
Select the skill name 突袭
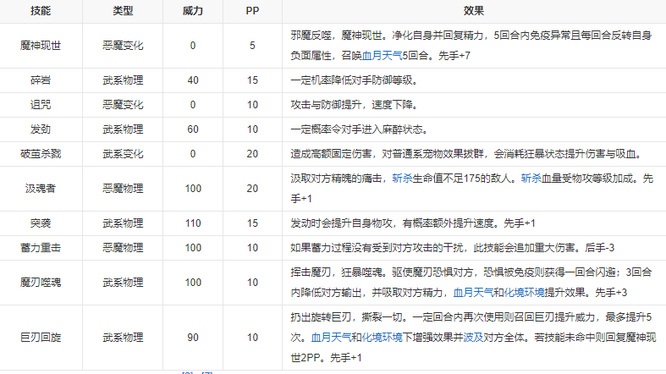pos(41,223)
